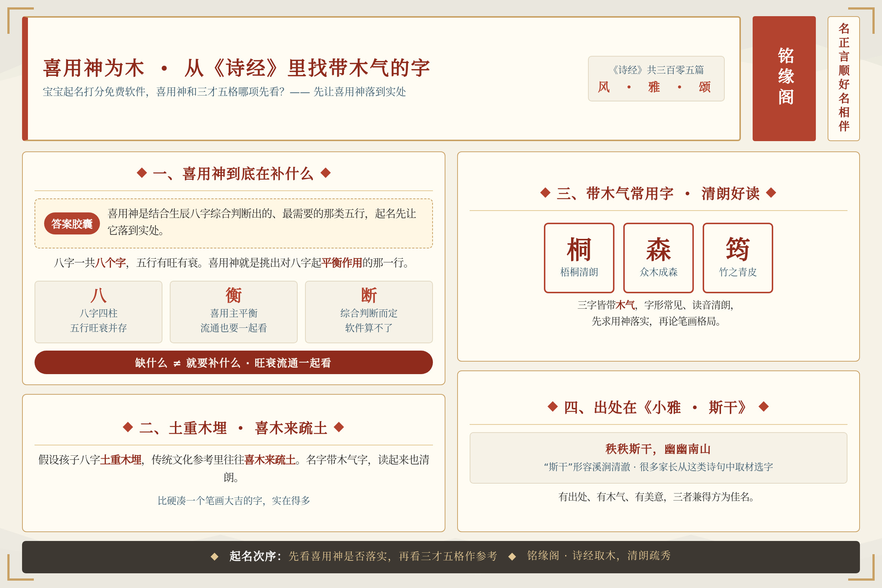882x588 pixels.
Task: Click the caption 梧桐清朗
Action: pyautogui.click(x=579, y=272)
